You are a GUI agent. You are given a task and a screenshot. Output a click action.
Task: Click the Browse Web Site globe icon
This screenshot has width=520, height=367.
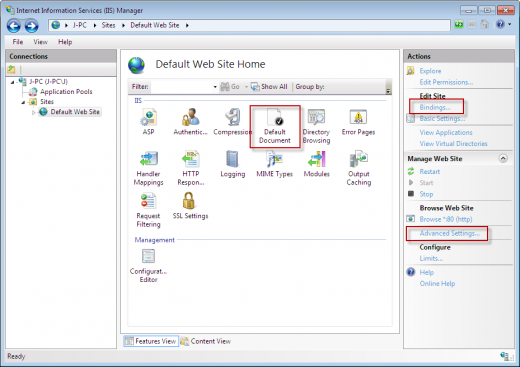tap(411, 219)
